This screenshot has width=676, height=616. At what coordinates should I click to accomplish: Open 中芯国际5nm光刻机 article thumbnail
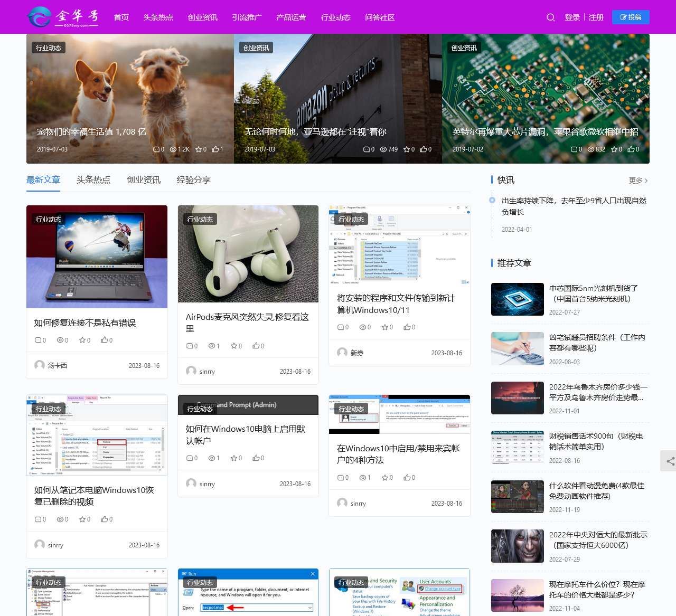pos(517,299)
